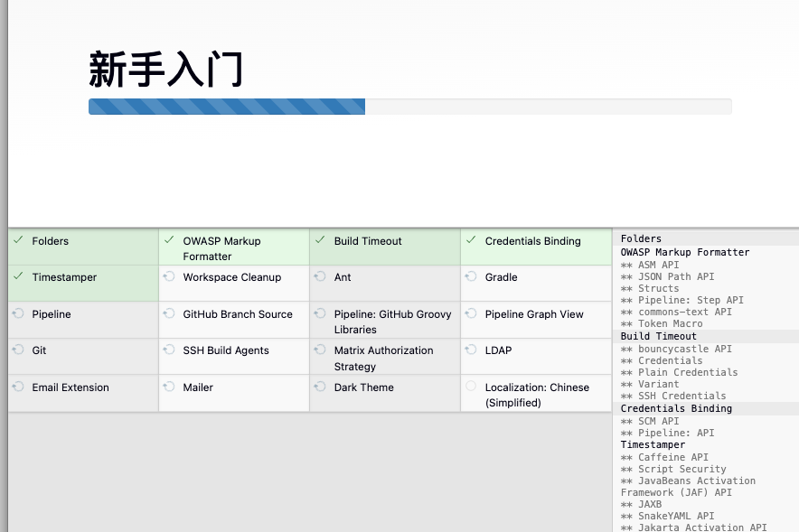Viewport: 799px width, 532px height.
Task: Click Credentials Binding in the install log
Action: 676,408
